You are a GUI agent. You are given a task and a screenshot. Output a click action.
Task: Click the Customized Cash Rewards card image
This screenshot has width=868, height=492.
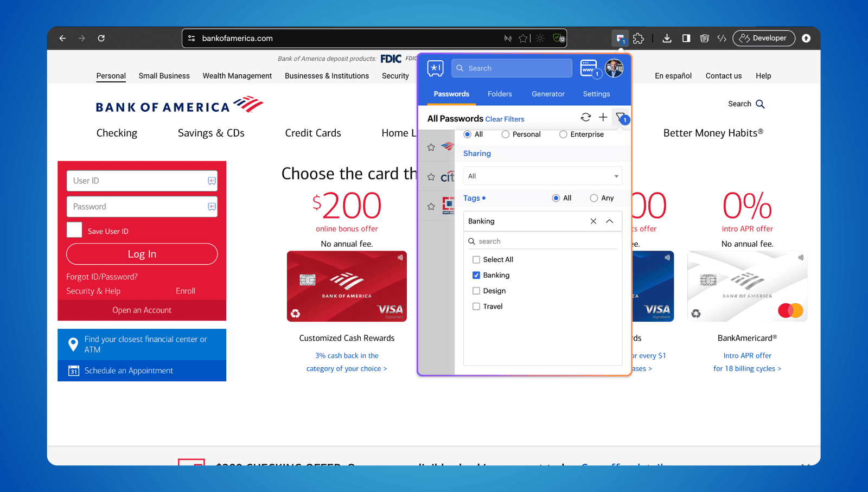[347, 286]
